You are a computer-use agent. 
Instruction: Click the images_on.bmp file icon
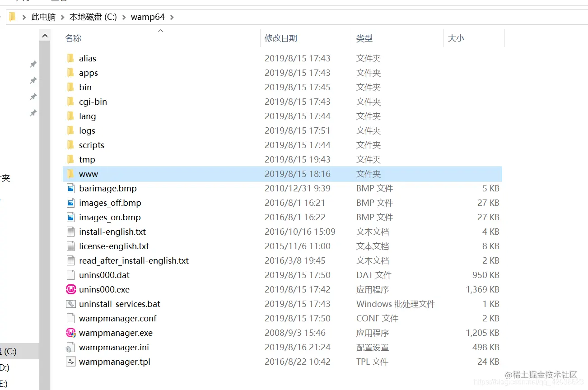point(70,217)
